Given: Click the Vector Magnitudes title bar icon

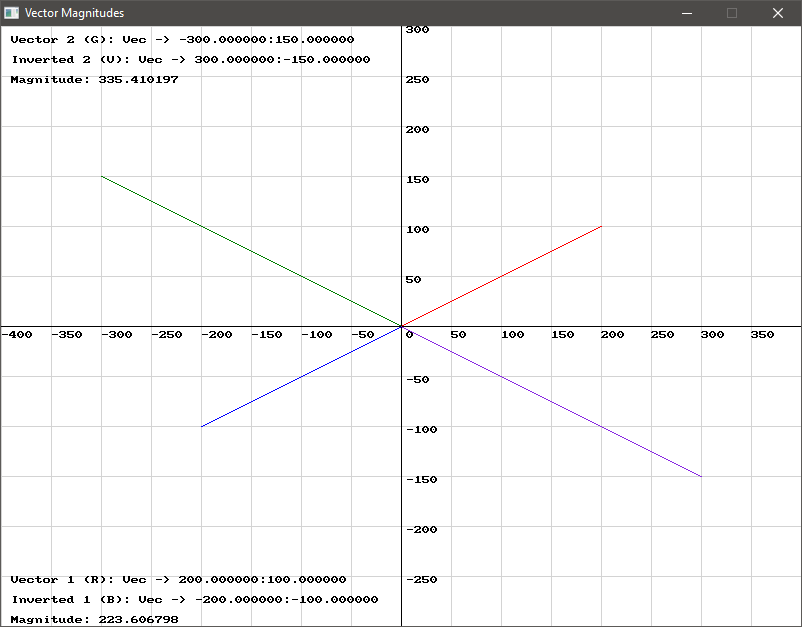Looking at the screenshot, I should tap(12, 12).
